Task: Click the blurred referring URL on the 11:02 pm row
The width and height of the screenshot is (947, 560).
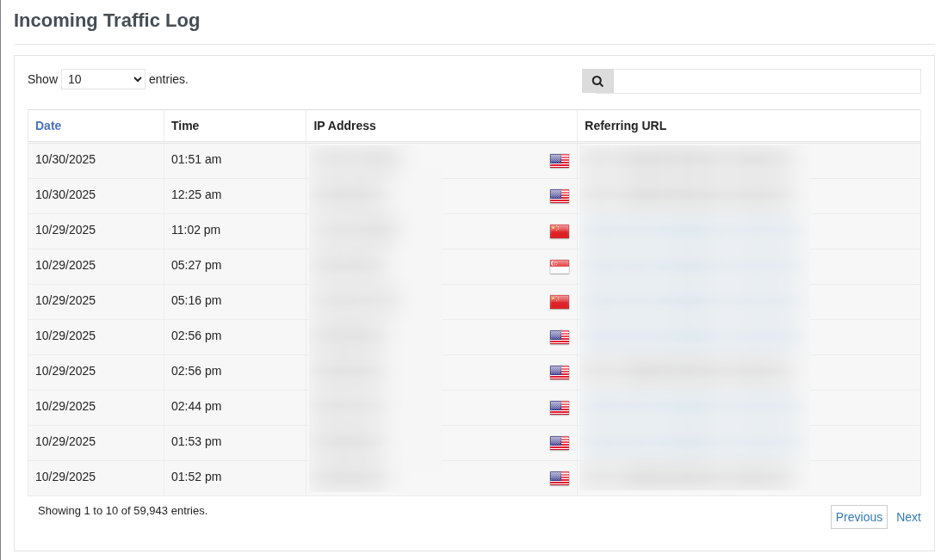Action: (x=689, y=231)
